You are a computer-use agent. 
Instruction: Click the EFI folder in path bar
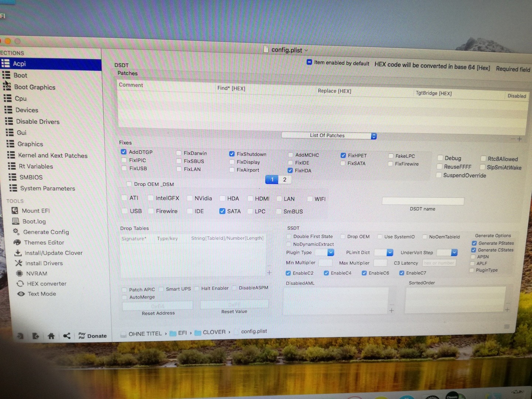tap(178, 333)
